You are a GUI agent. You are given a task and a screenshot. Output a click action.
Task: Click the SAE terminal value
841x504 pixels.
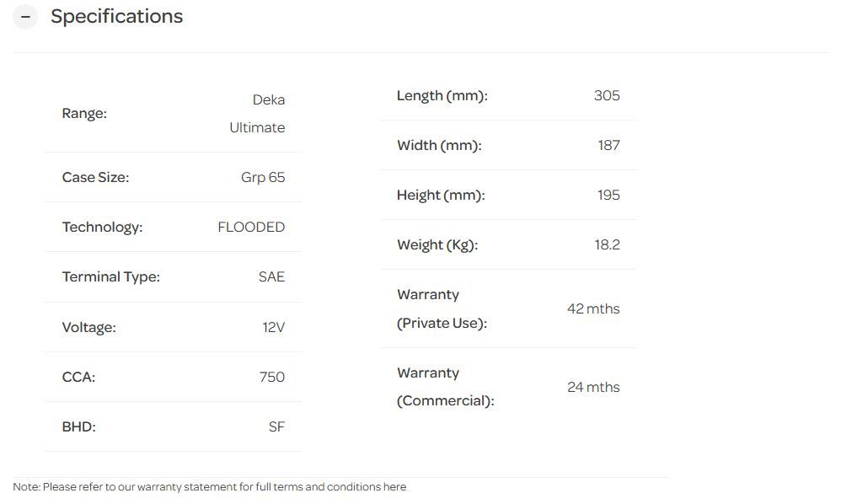[x=271, y=277]
